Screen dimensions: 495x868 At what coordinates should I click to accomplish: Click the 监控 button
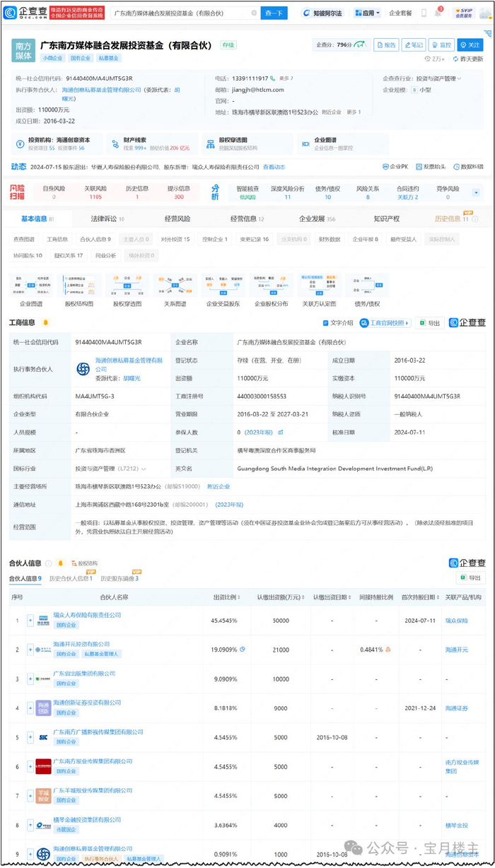coord(441,45)
